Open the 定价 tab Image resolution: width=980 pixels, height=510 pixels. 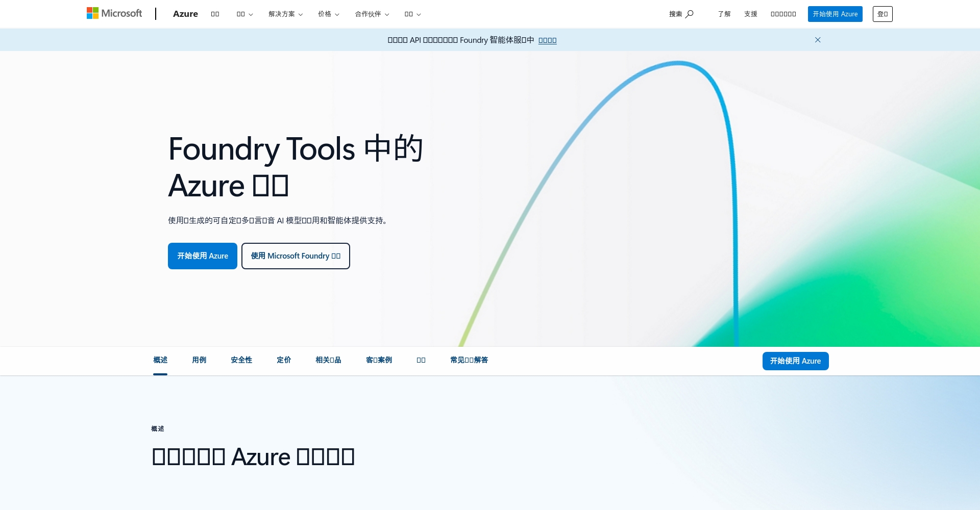point(284,360)
